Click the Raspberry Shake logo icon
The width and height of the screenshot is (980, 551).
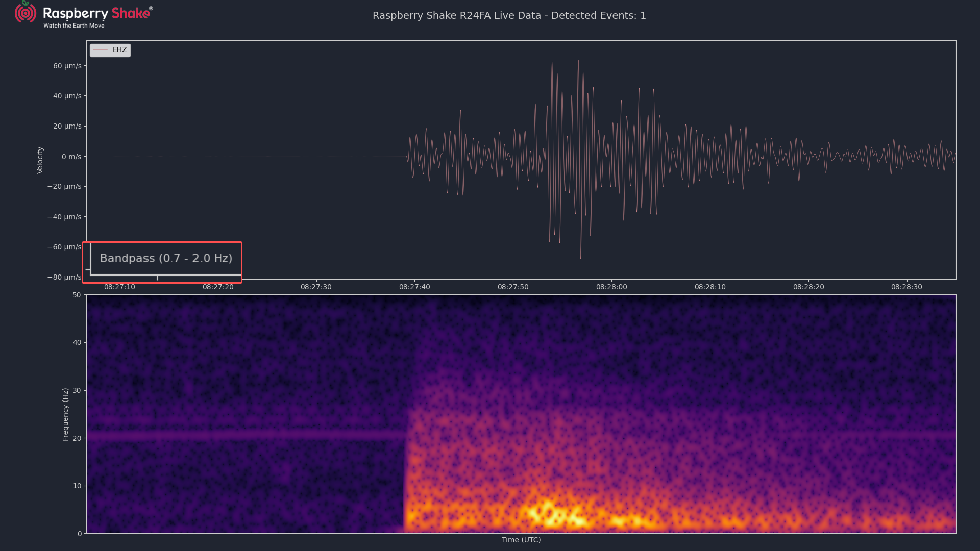(x=25, y=12)
